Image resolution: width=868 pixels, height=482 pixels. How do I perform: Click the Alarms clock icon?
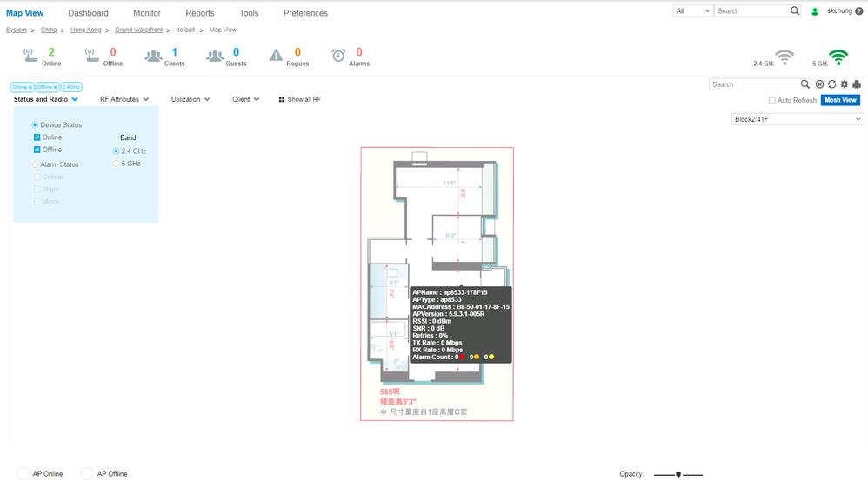338,56
